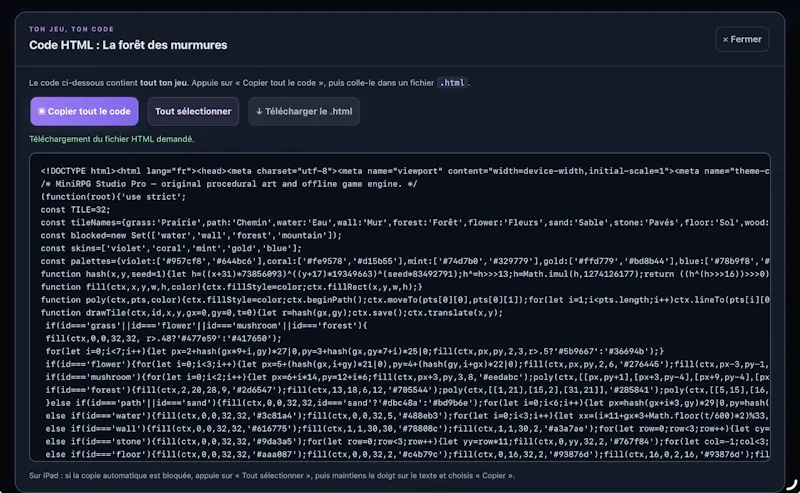Click the TON JEU, TON CODE label
This screenshot has width=800, height=493.
(x=71, y=29)
